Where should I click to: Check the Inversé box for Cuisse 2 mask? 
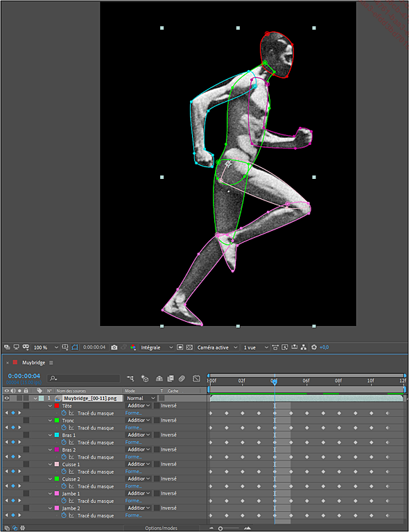157,479
